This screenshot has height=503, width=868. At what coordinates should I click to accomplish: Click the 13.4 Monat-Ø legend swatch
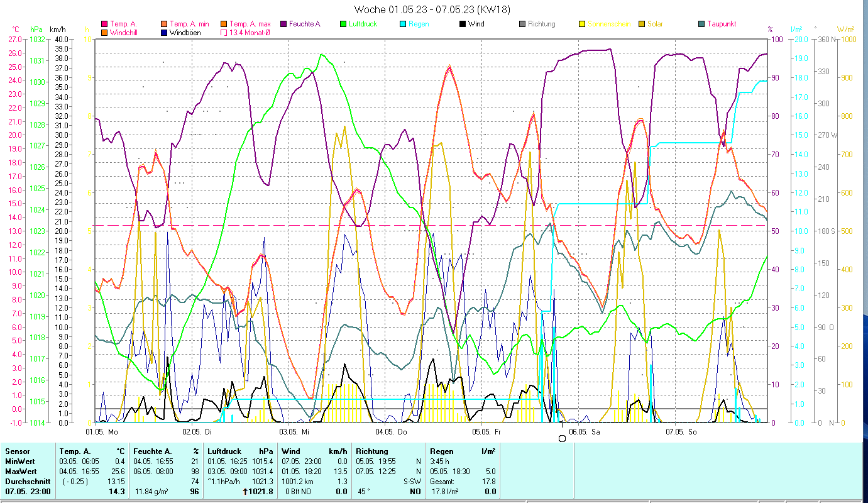[x=224, y=32]
